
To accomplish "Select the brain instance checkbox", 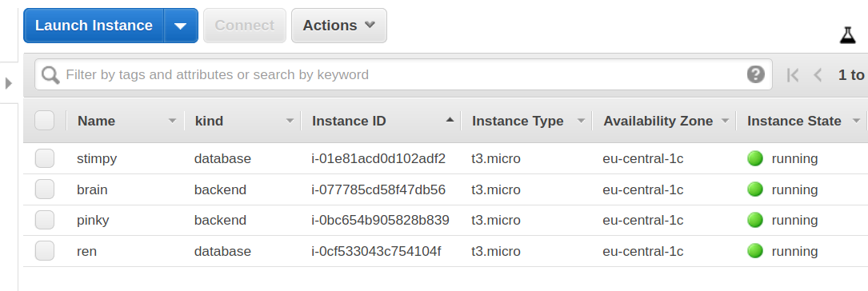I will pyautogui.click(x=44, y=189).
